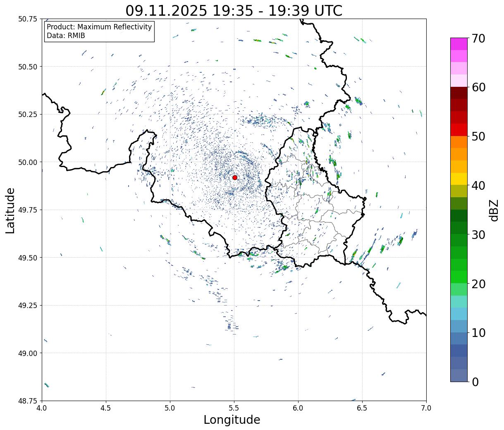Click the colorbar tick label '30'
Viewport: 504px width, 430px height.
[478, 234]
